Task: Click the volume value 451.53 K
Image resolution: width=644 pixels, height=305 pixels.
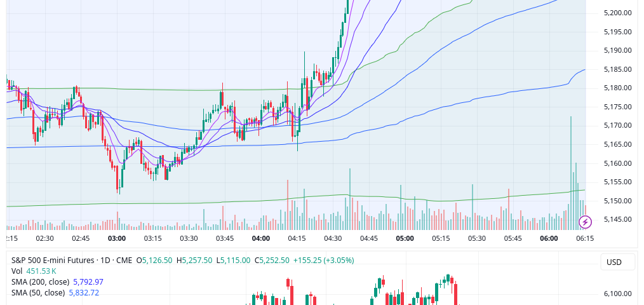Action: pyautogui.click(x=41, y=271)
